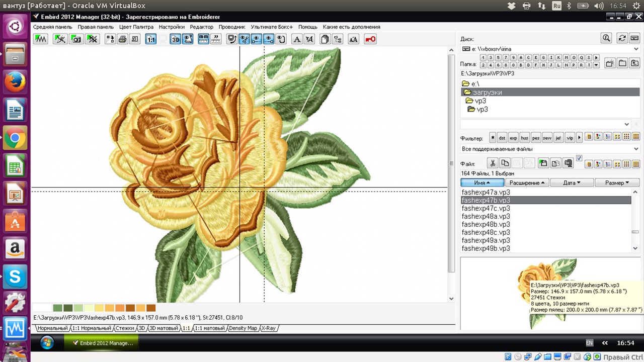
Task: Apply the hus file filter
Action: click(525, 137)
